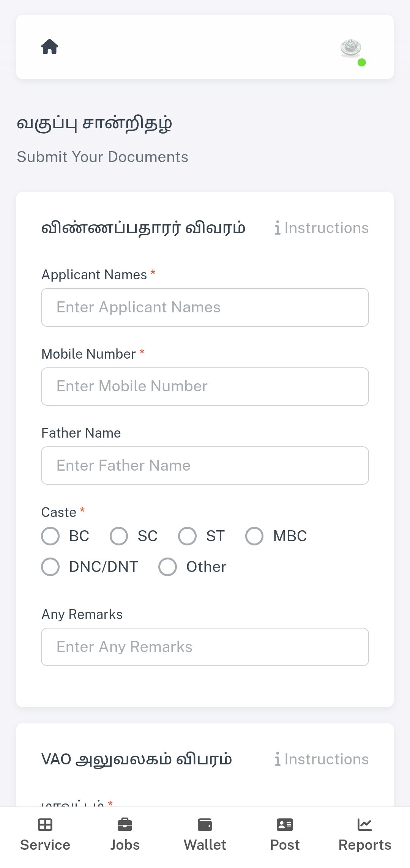Choose Other as caste

(x=168, y=567)
